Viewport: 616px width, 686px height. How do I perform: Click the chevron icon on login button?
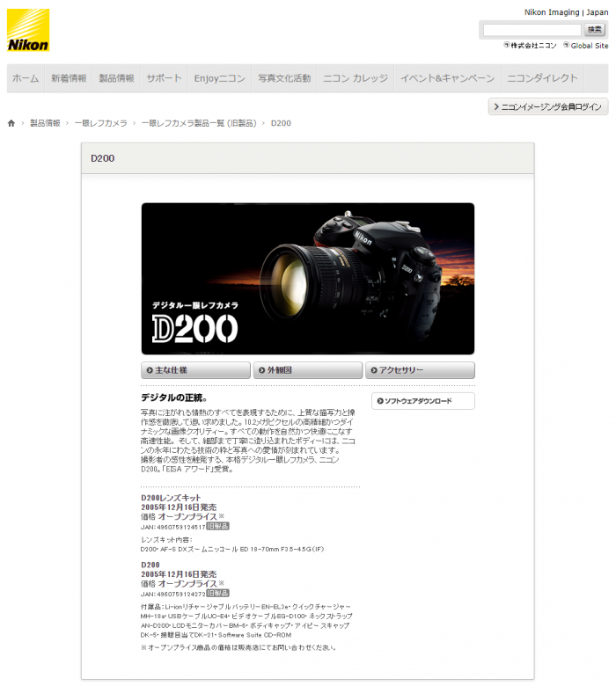[496, 106]
